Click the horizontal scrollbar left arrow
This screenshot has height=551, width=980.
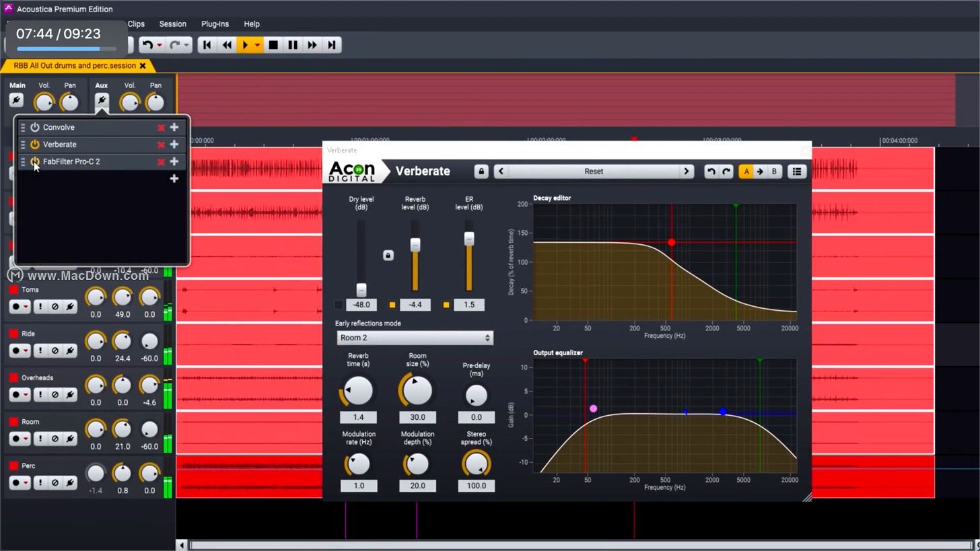pyautogui.click(x=182, y=545)
